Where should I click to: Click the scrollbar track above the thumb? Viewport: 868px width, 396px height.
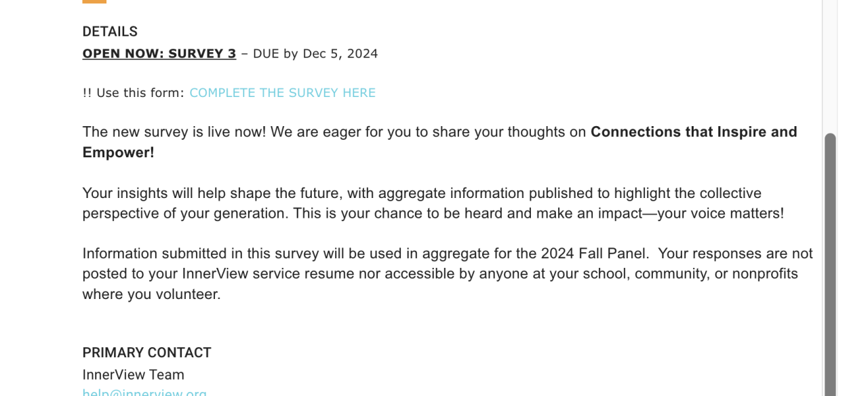click(830, 68)
